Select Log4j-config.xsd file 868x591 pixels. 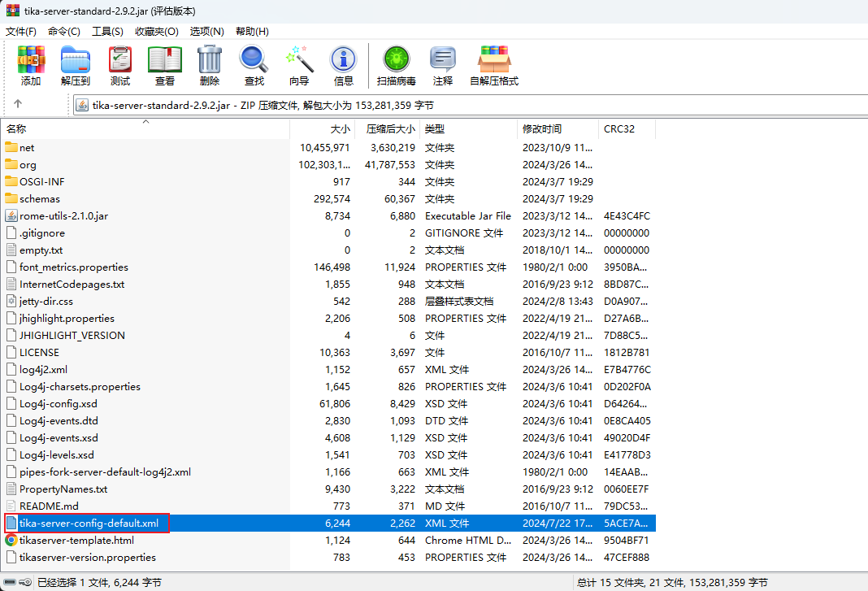click(59, 404)
